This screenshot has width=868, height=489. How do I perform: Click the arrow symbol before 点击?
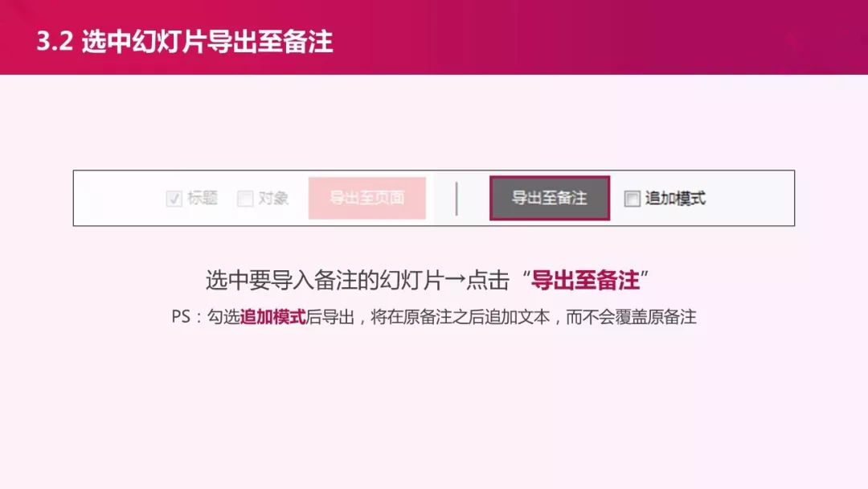click(x=454, y=280)
